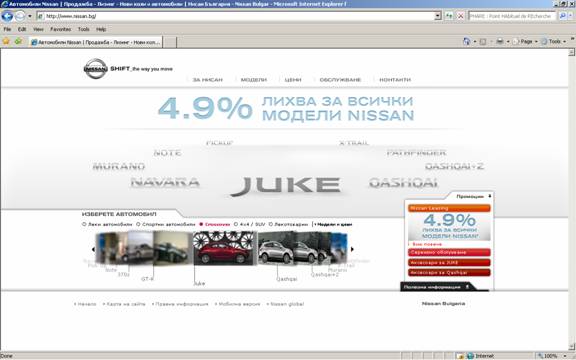Collapse the Промоции panel arrow
The image size is (576, 360).
coord(490,197)
